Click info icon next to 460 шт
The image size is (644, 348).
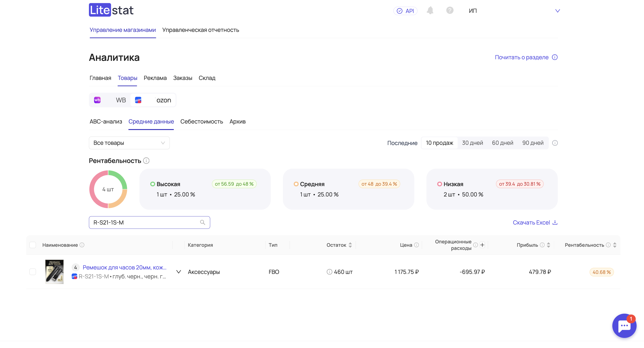point(329,272)
